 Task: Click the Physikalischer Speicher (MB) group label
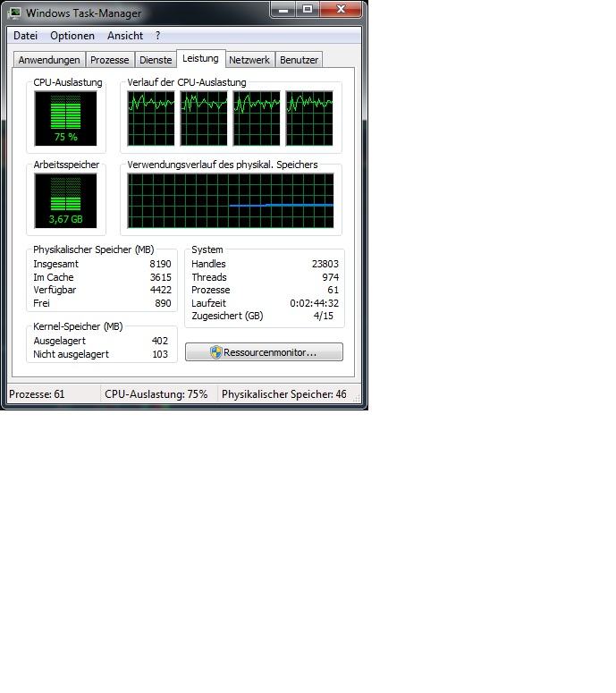click(94, 249)
